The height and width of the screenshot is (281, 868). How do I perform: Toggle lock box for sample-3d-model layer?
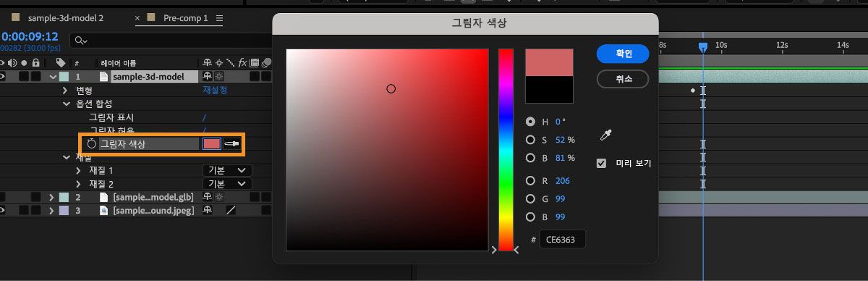(35, 76)
